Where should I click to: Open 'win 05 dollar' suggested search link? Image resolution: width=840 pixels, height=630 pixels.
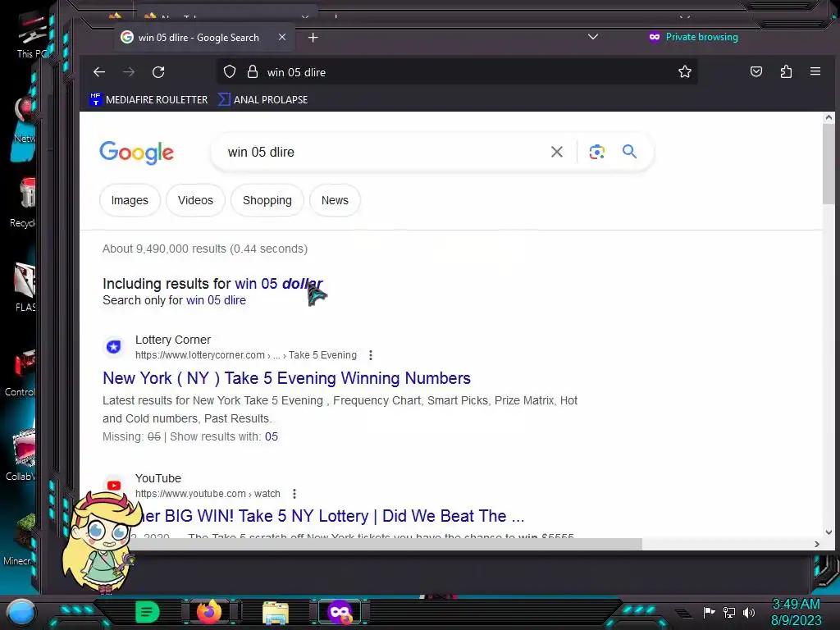279,283
